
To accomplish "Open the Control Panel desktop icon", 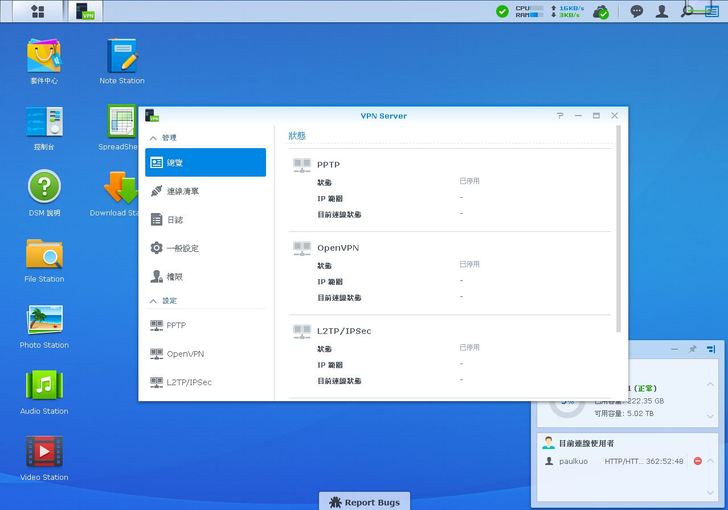I will coord(44,121).
